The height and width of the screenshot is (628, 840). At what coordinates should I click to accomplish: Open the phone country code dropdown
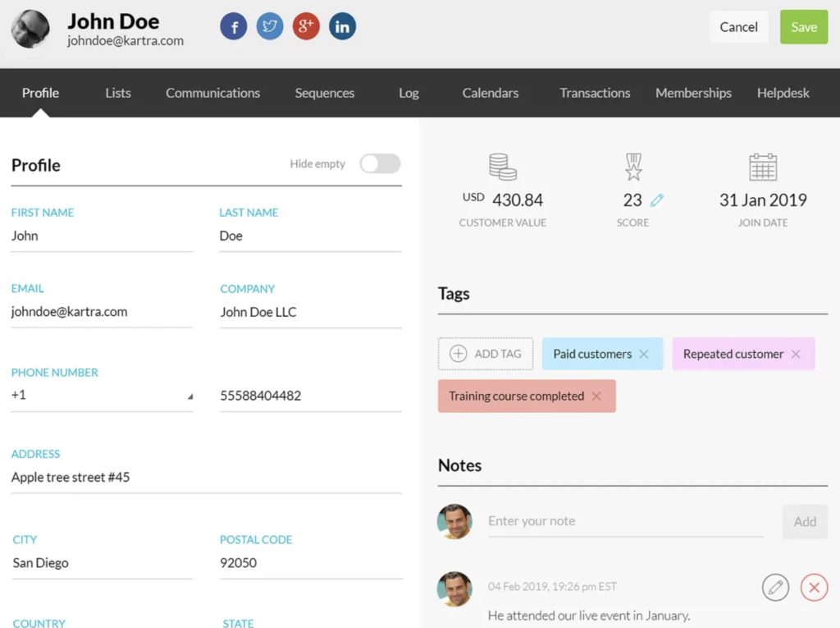pos(102,395)
